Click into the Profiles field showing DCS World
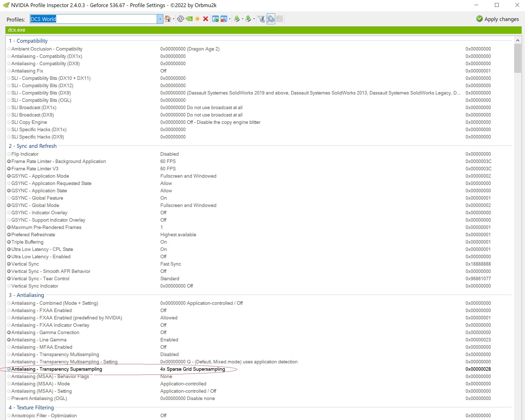 click(x=93, y=19)
